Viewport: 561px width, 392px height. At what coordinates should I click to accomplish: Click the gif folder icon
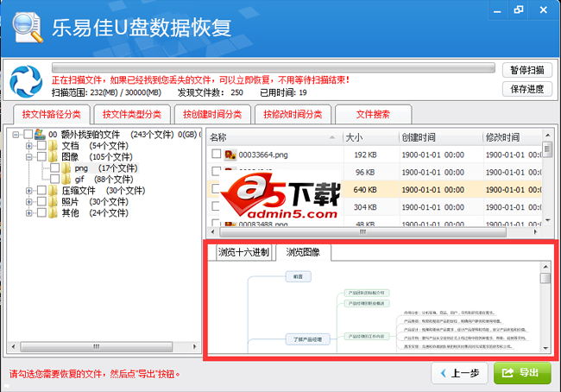(x=66, y=179)
